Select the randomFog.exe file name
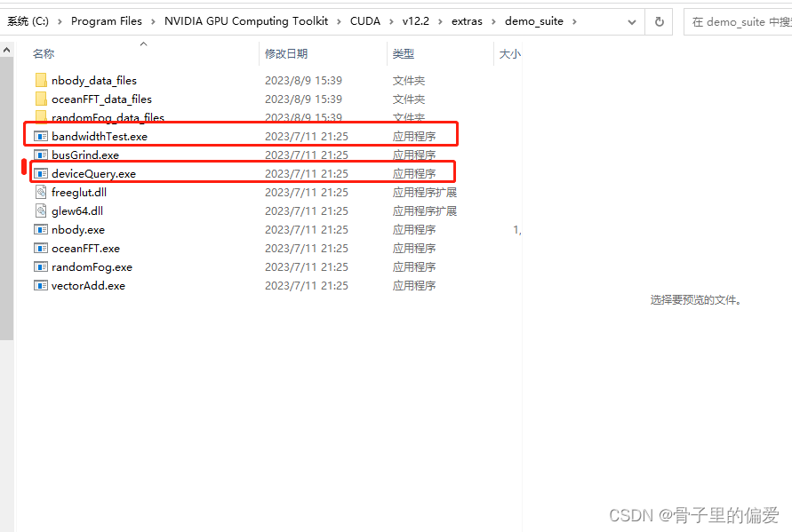Screen dimensions: 792x532 pyautogui.click(x=92, y=267)
